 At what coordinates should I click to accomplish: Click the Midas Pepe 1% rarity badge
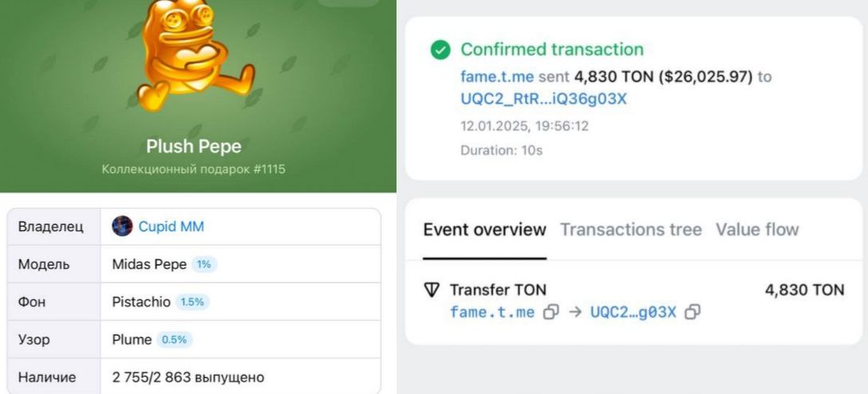coord(203,265)
